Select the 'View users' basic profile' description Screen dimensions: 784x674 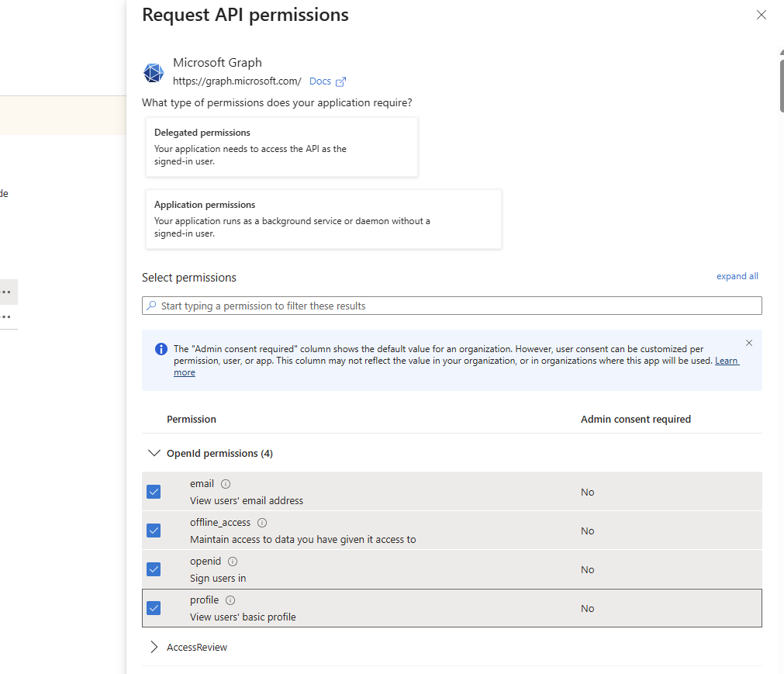coord(243,617)
